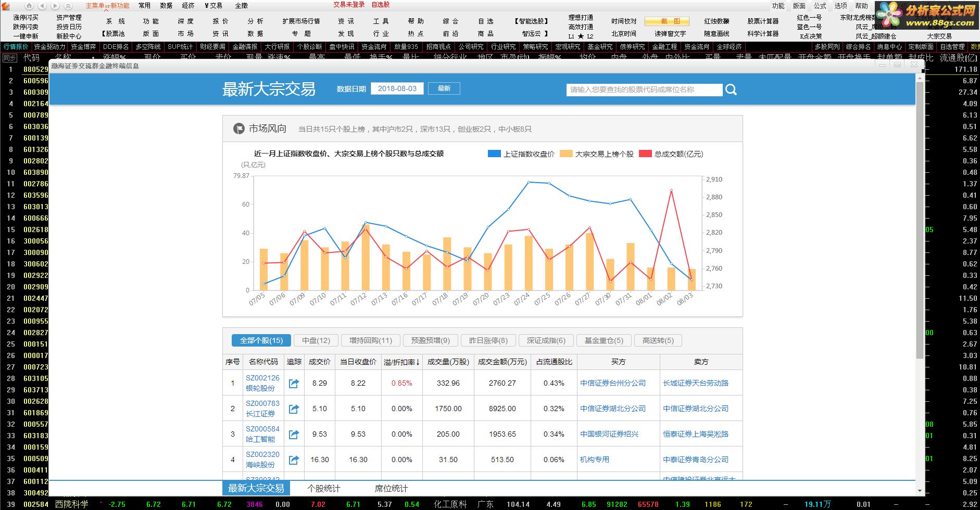Select the 深证成指(6) filter tab
This screenshot has height=510, width=980.
click(x=546, y=340)
